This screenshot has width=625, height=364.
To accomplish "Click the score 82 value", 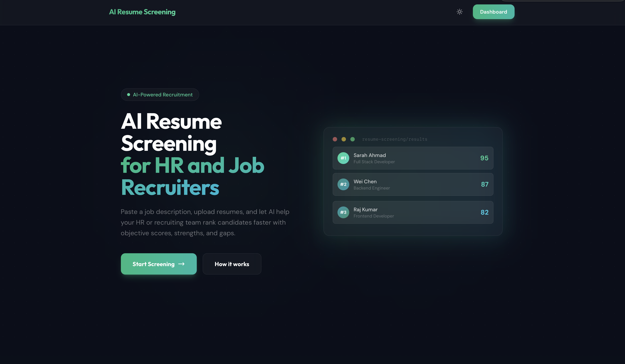I will pos(484,212).
